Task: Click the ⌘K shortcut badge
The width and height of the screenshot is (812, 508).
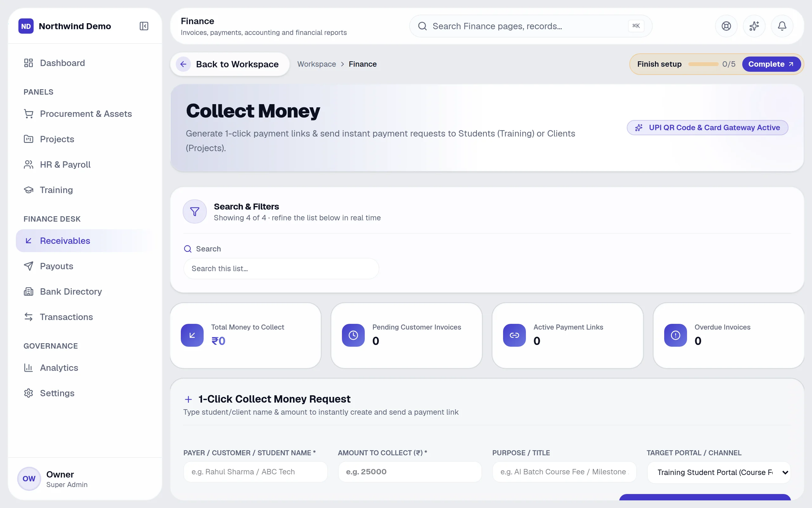Action: 636,26
